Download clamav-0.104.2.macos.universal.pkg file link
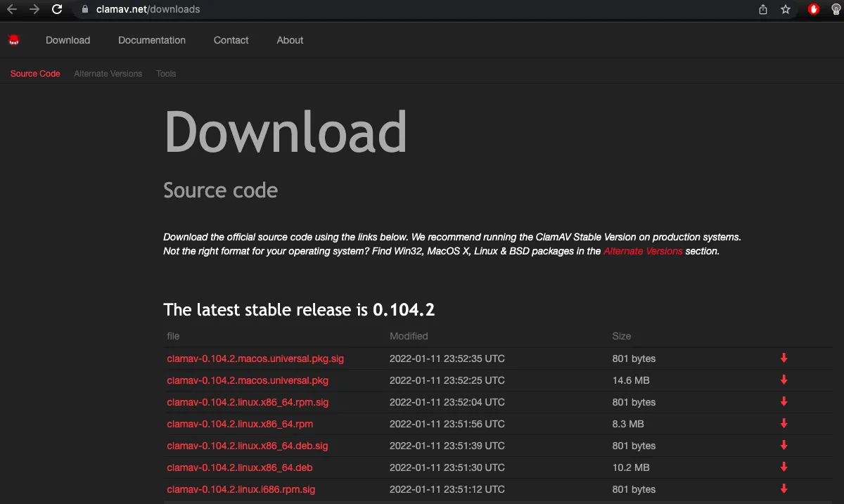 click(248, 380)
